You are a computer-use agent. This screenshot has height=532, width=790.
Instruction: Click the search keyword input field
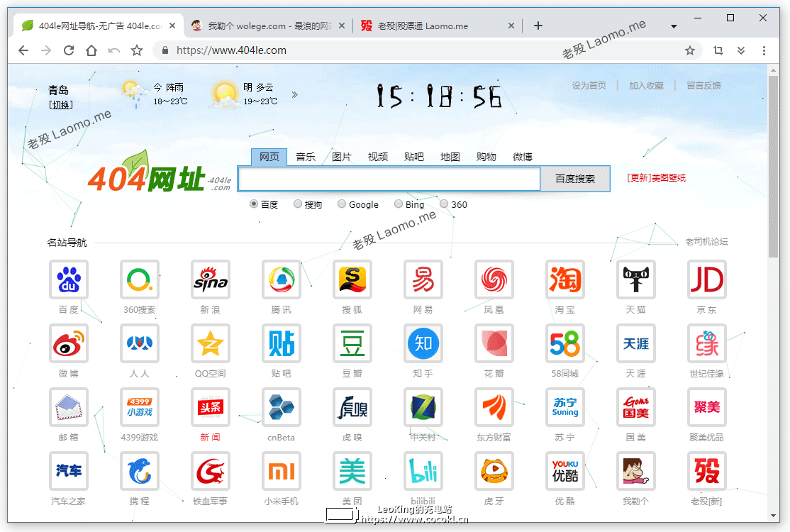coord(389,179)
